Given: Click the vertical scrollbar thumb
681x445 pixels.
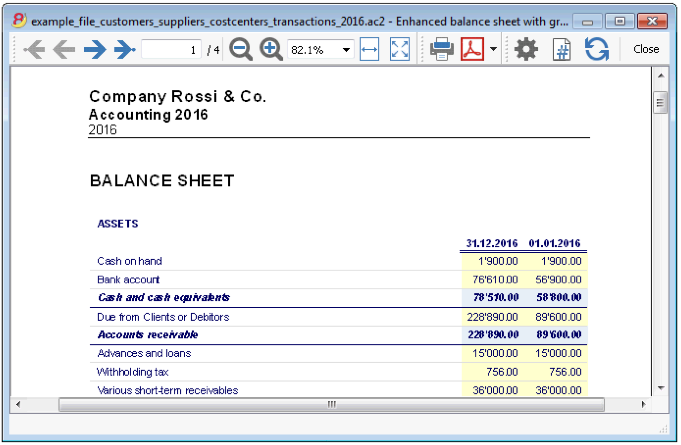Looking at the screenshot, I should 661,103.
